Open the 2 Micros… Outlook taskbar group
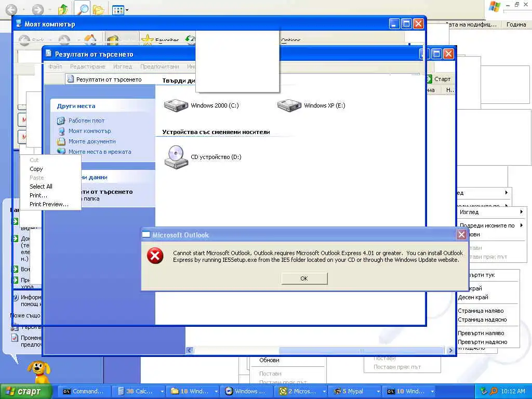The image size is (532, 399). pos(298,392)
